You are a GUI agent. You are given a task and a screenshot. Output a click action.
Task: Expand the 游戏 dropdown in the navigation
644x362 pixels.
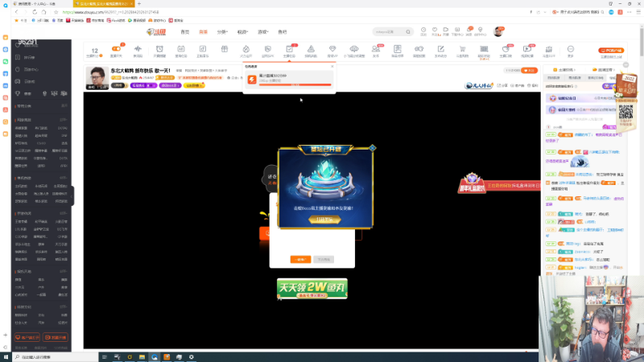tap(263, 31)
